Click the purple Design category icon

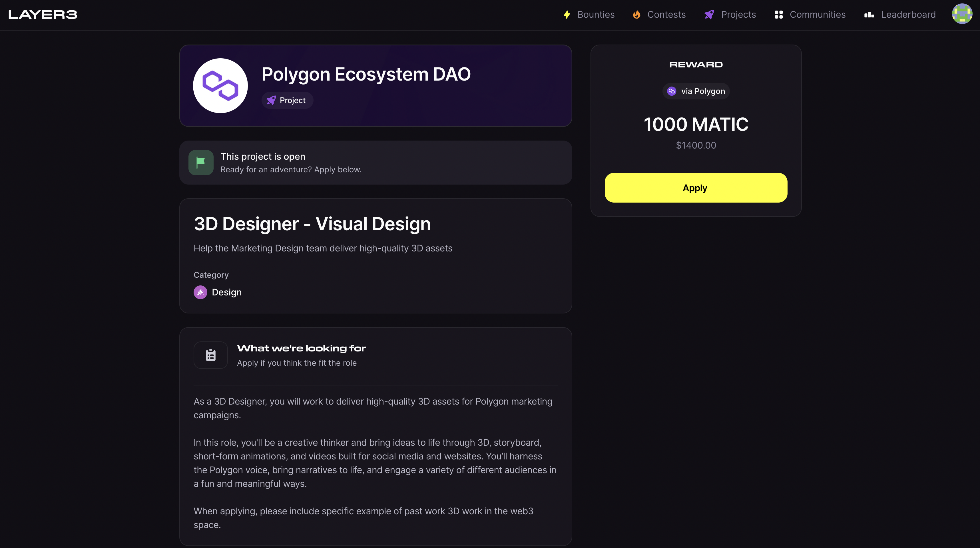coord(200,292)
